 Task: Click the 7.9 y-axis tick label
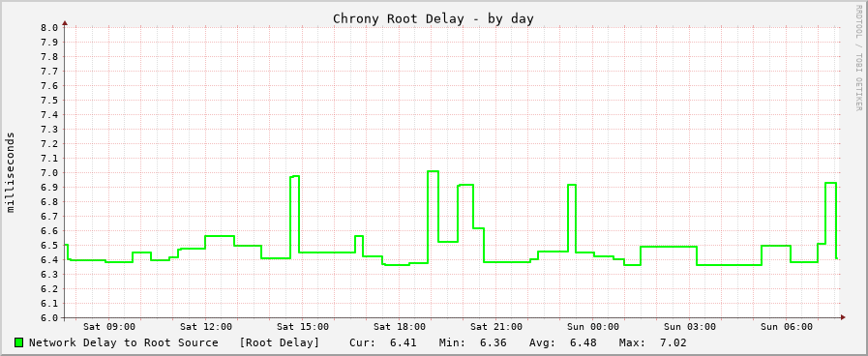point(49,42)
